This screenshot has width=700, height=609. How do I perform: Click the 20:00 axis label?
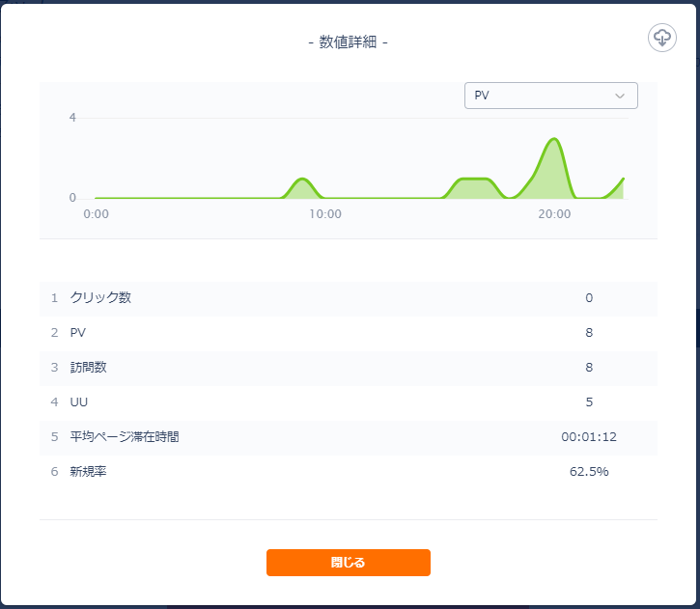point(554,214)
